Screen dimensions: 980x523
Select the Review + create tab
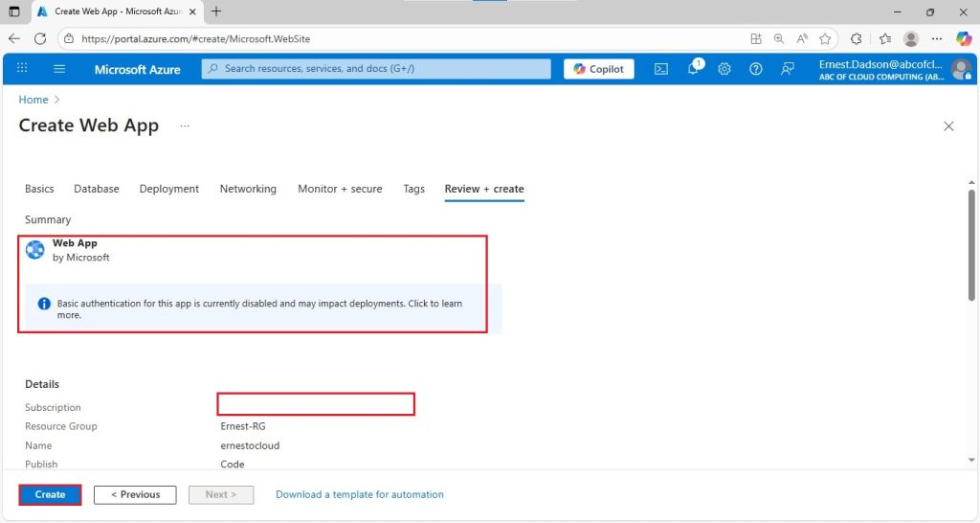click(x=484, y=189)
